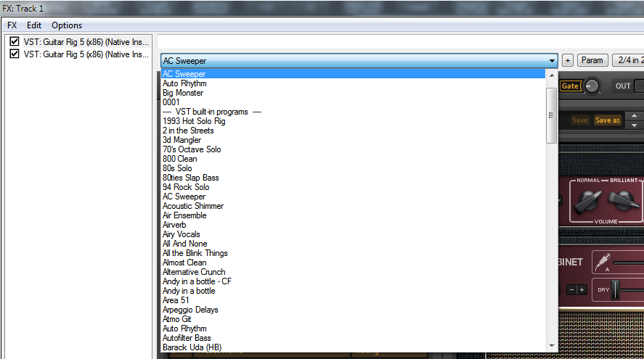Click the cabinet minus button
The width and height of the screenshot is (644, 359).
(571, 289)
